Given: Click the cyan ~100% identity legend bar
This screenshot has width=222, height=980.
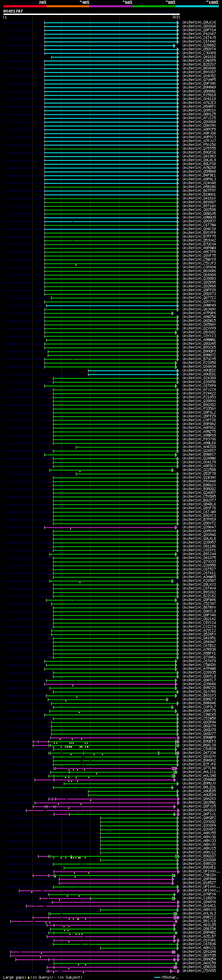Looking at the screenshot, I should (x=197, y=6).
